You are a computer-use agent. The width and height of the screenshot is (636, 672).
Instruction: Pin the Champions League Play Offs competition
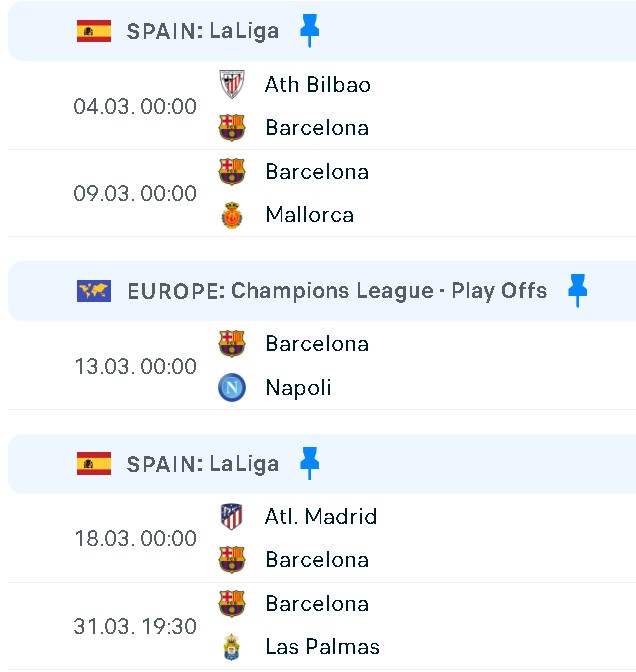tap(577, 291)
